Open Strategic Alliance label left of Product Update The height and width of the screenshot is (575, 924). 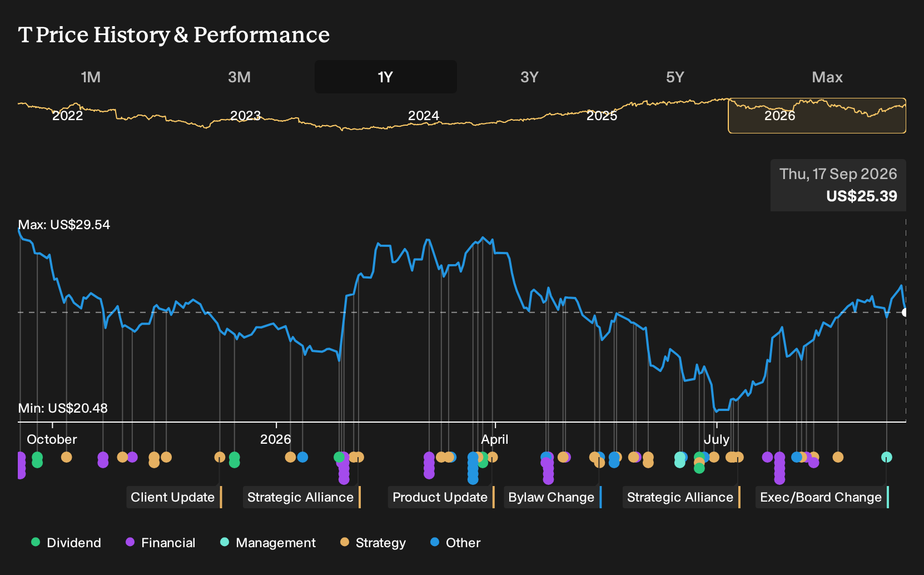click(x=301, y=497)
